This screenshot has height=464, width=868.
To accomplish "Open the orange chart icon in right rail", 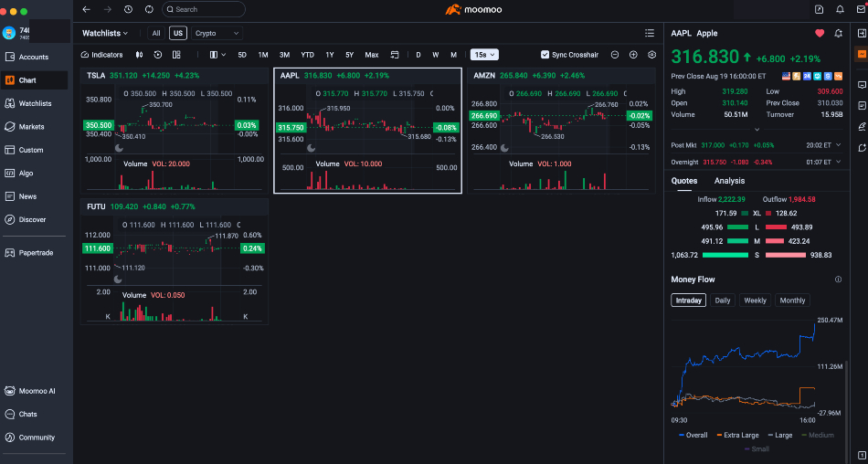I will 862,54.
